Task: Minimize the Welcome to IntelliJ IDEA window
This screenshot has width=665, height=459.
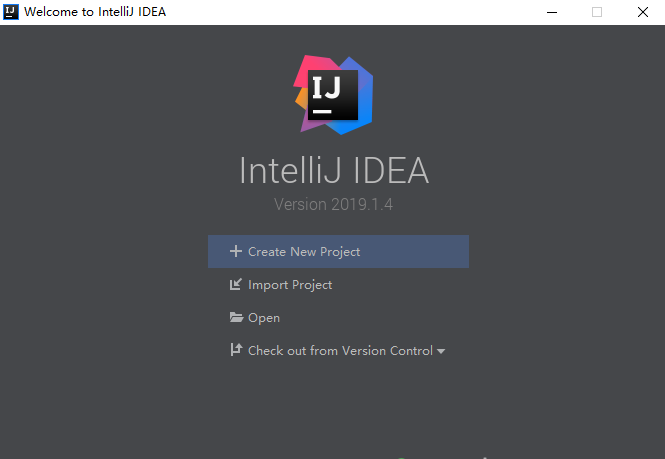Action: point(552,12)
